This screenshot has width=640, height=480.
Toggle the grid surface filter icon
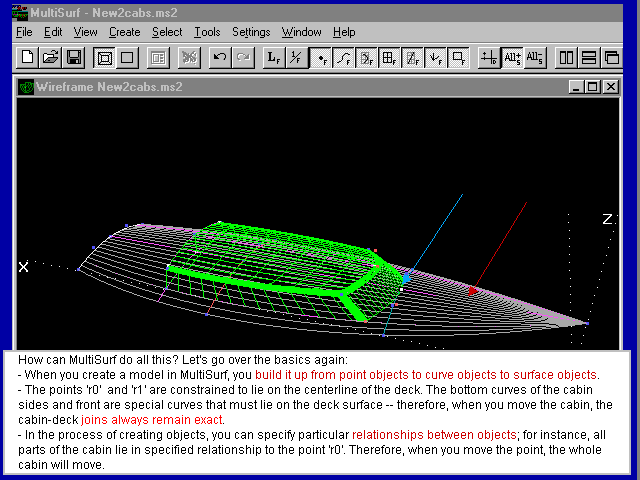click(x=389, y=58)
